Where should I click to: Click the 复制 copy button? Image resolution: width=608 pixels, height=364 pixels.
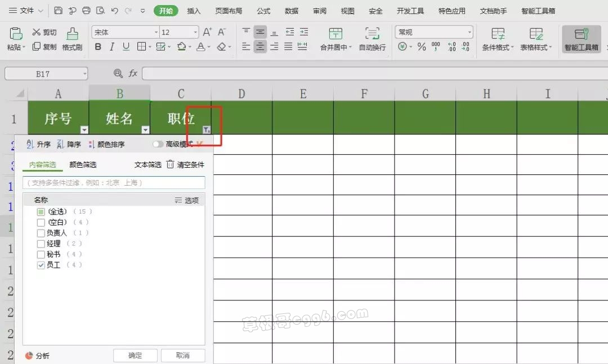[x=44, y=47]
